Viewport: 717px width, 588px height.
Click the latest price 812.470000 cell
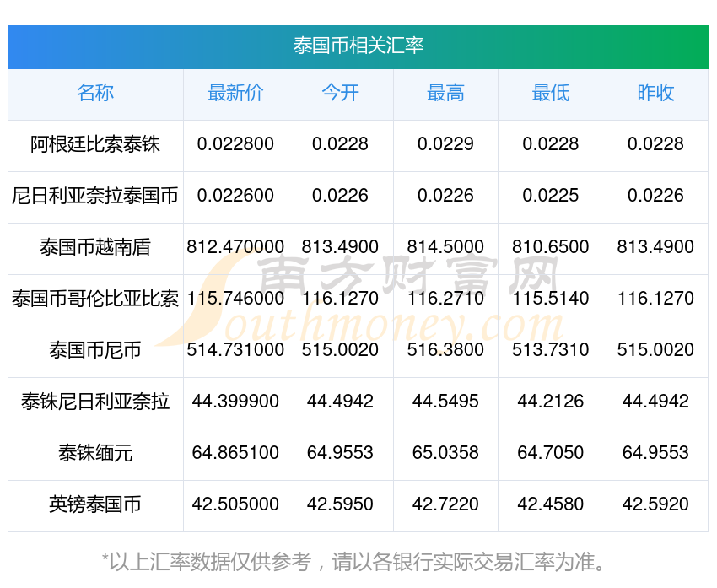pyautogui.click(x=235, y=247)
